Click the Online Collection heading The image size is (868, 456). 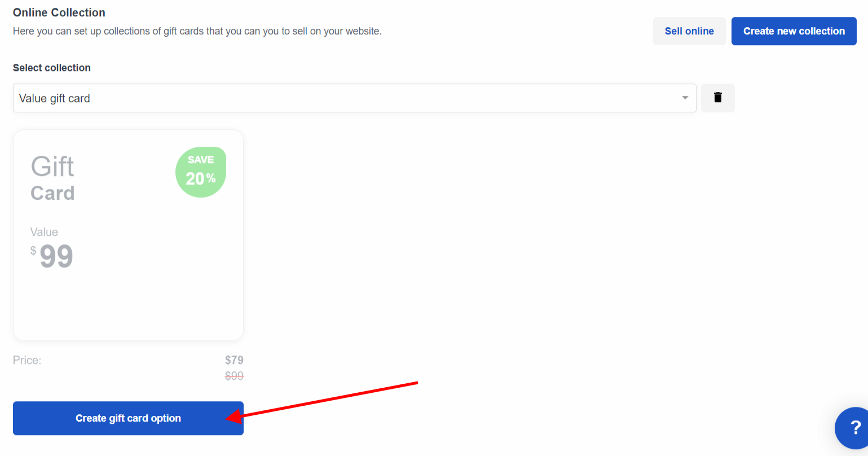pyautogui.click(x=59, y=12)
